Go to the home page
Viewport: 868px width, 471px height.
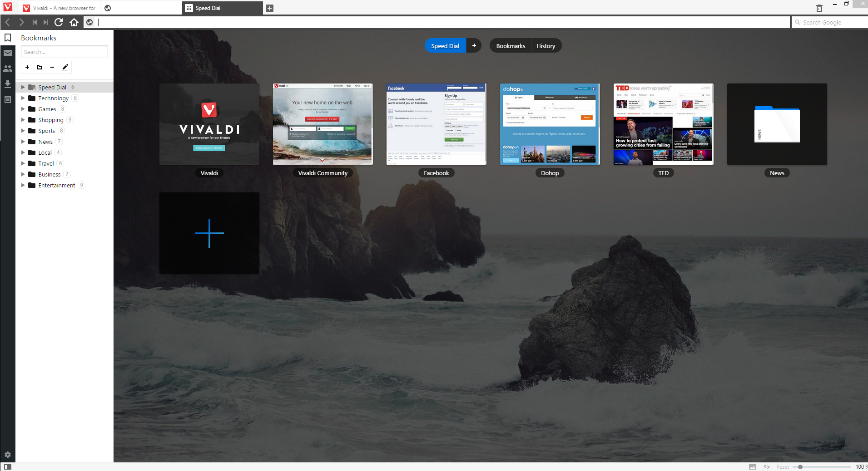click(74, 22)
